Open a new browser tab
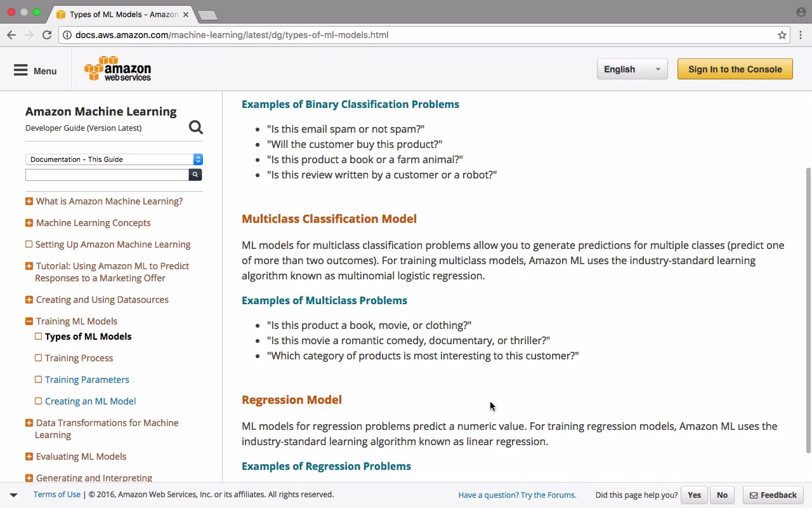812x508 pixels. [207, 15]
